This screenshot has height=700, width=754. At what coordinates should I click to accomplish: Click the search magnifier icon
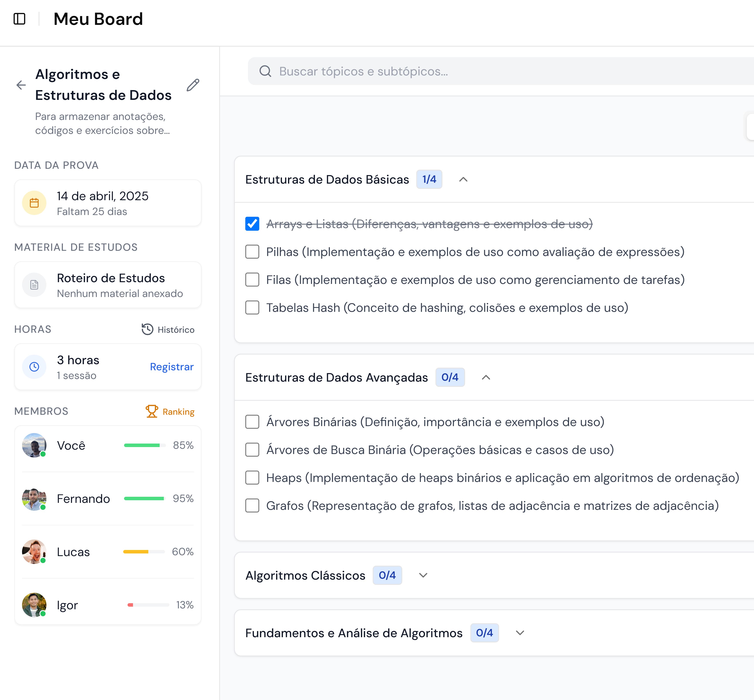265,71
